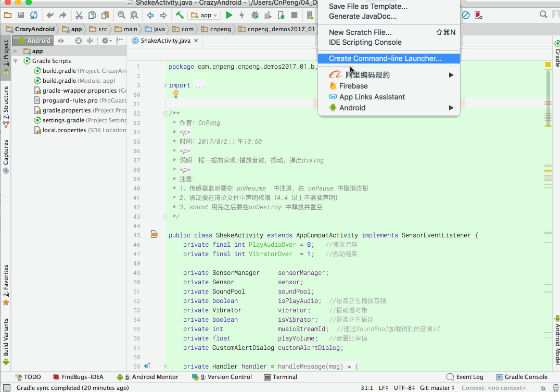Select App Links Assistant menu entry

[389, 97]
